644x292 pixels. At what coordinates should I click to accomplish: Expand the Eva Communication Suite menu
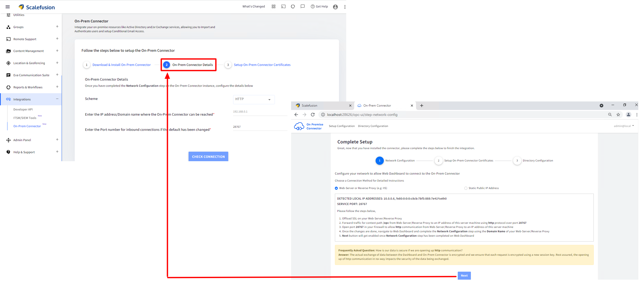tap(57, 75)
